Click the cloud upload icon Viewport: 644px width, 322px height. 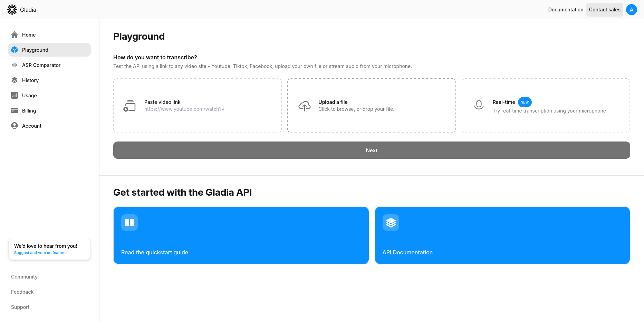(305, 106)
